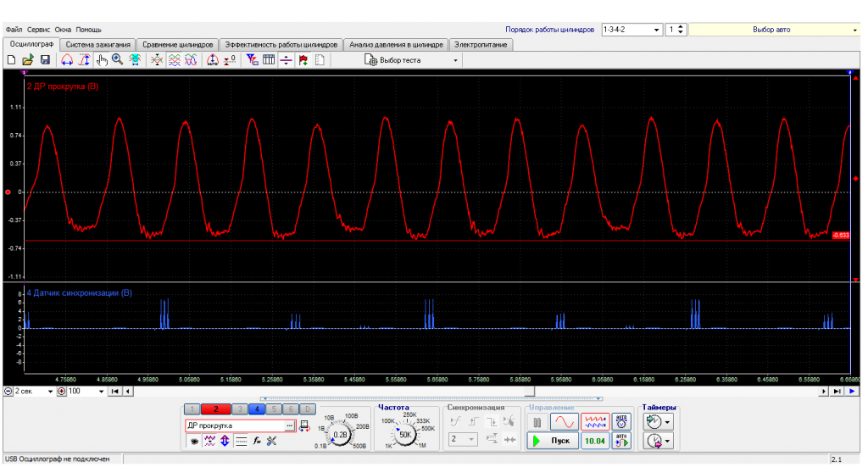Open the ДР прокрутка channel name ellipsis

pos(290,425)
